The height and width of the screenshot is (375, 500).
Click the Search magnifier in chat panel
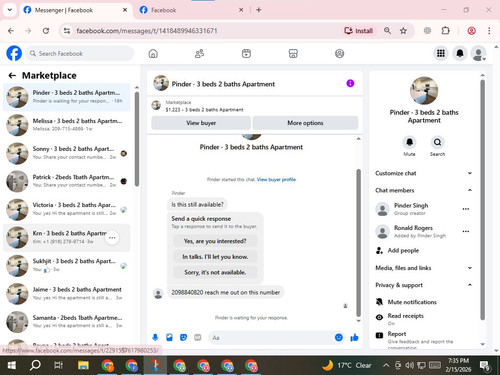point(437,142)
